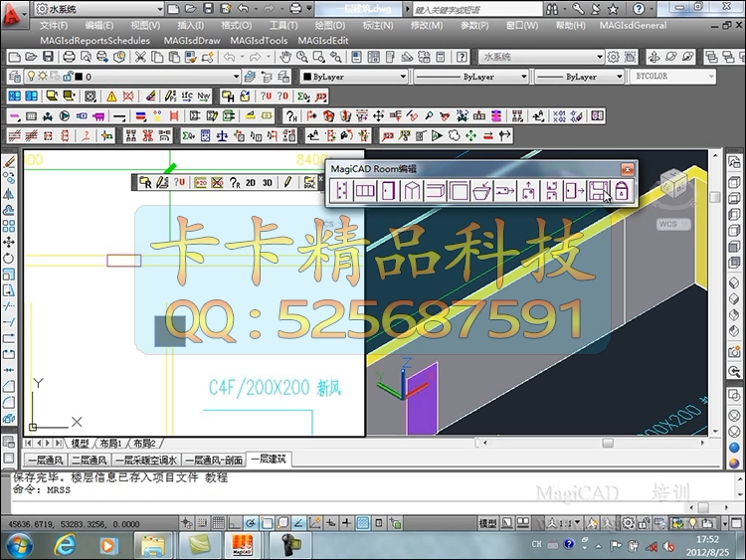Screen dimensions: 746x560
Task: Open the layer 0 dropdown list
Action: click(236, 77)
